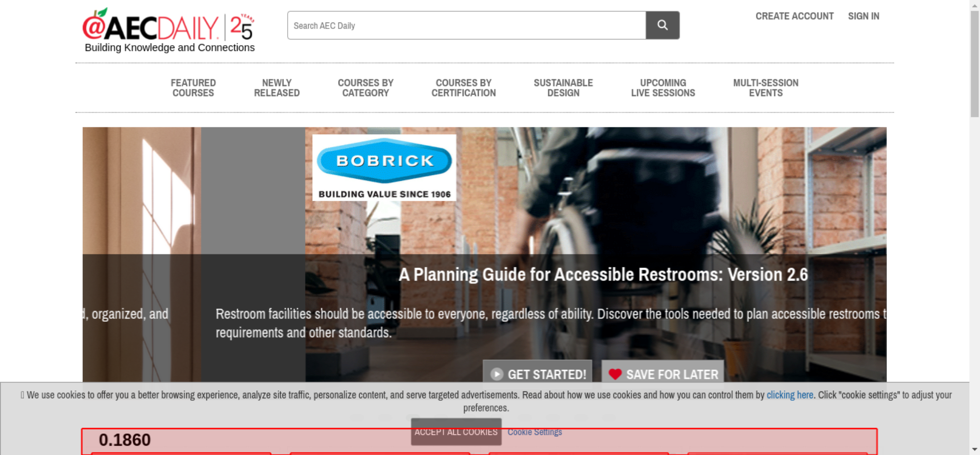Open the Featured Courses menu

(193, 88)
